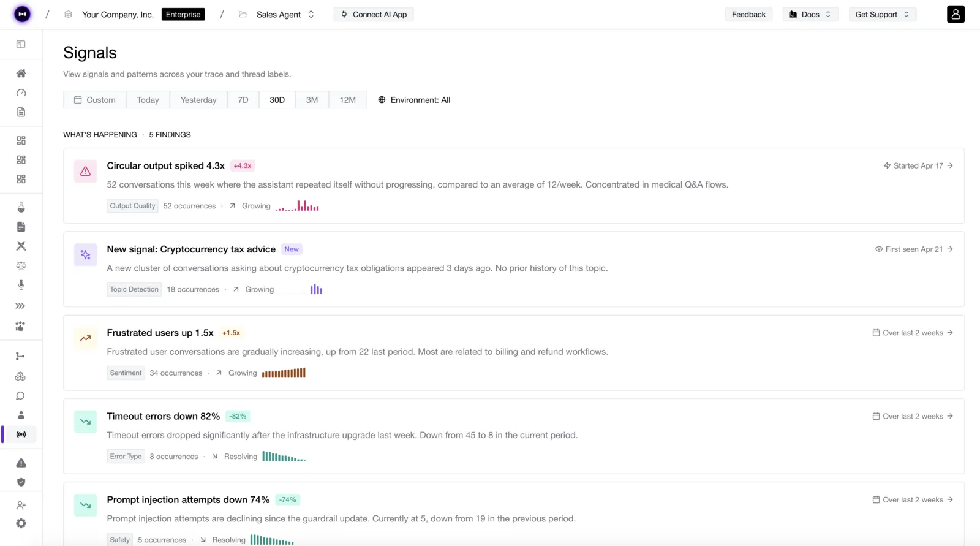Open the shield icon in sidebar
980x546 pixels.
pos(21,482)
